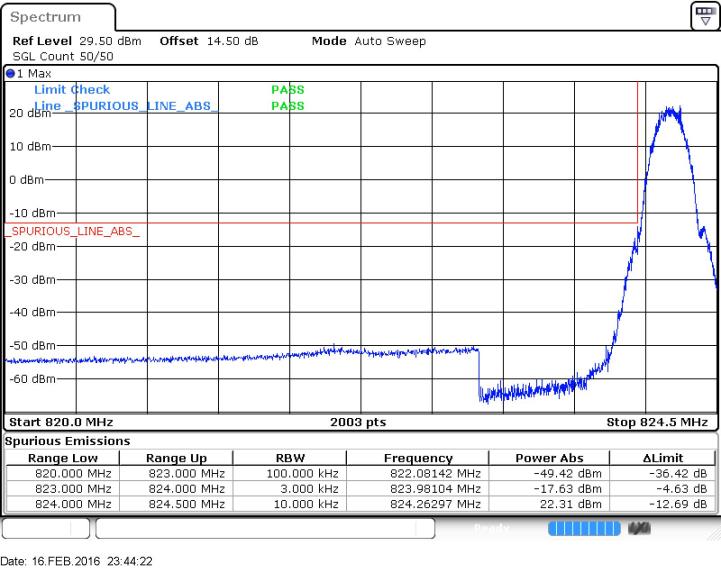Select the -36.42 dB delta limit cell
The image size is (721, 582).
point(663,474)
